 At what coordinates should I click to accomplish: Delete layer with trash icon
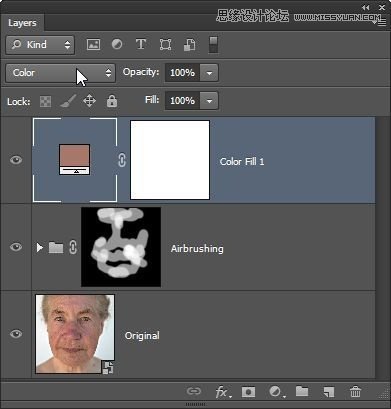pyautogui.click(x=355, y=391)
